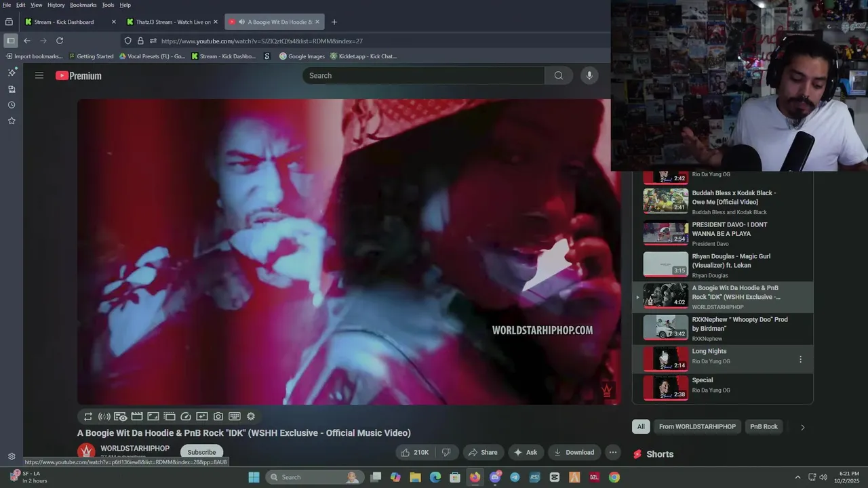The width and height of the screenshot is (868, 488).
Task: Open the Tools menu
Action: (x=108, y=5)
